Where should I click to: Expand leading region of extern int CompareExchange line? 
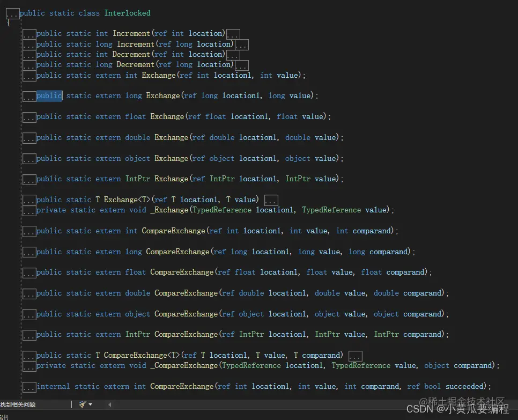29,231
